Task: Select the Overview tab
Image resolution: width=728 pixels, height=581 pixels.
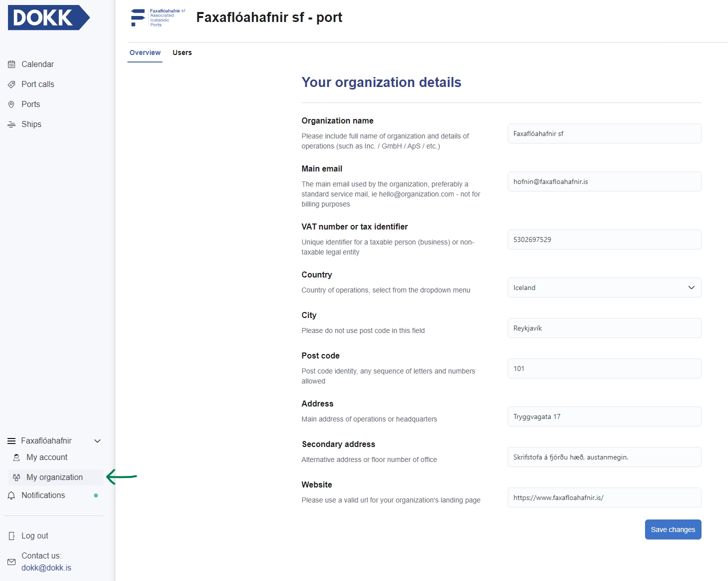Action: click(145, 52)
